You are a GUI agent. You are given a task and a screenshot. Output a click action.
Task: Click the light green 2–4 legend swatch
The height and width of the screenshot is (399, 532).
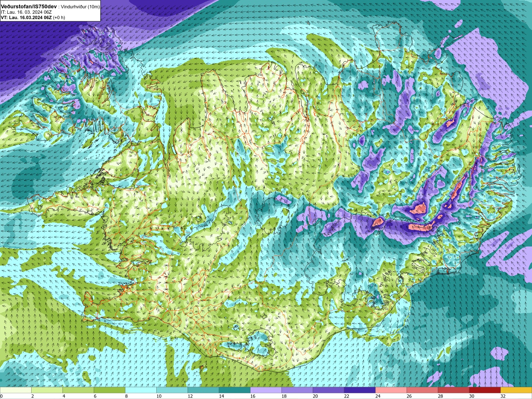(x=47, y=390)
